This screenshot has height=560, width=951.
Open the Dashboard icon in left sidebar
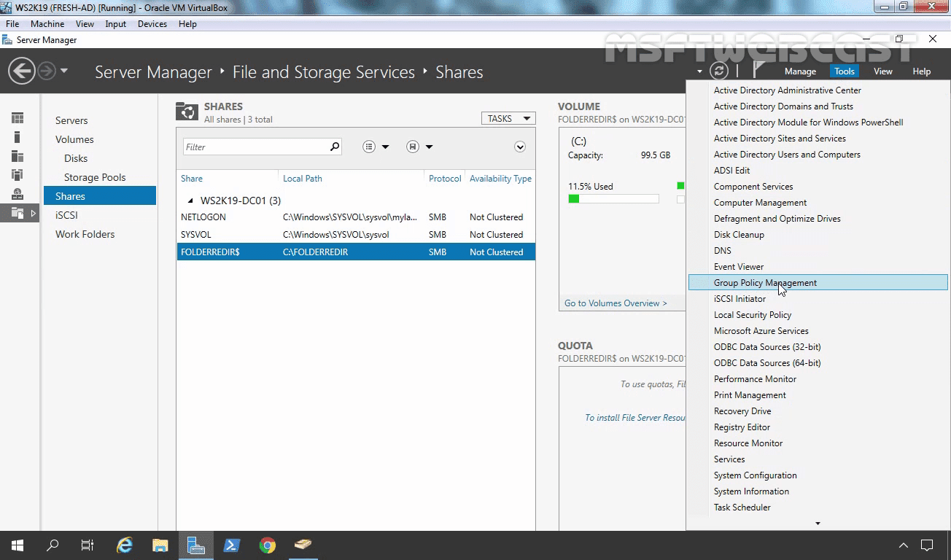pos(18,118)
